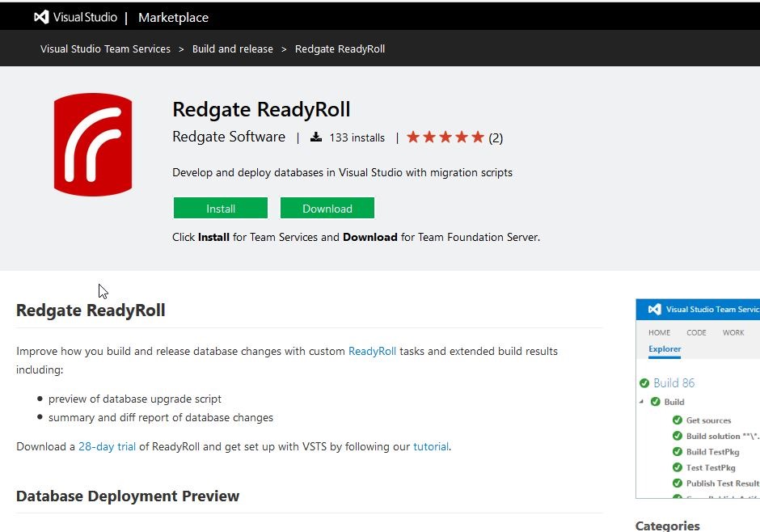
Task: Click the Redgate ReadyRoll red logo
Action: 93,145
